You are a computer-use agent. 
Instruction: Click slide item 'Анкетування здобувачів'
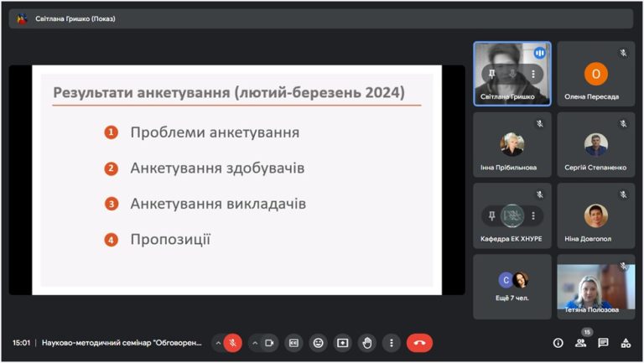(217, 168)
